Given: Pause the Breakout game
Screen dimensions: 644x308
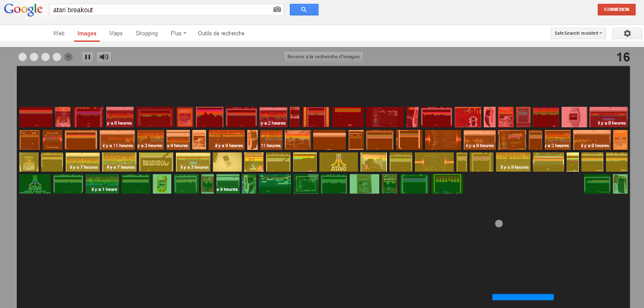Looking at the screenshot, I should point(88,57).
